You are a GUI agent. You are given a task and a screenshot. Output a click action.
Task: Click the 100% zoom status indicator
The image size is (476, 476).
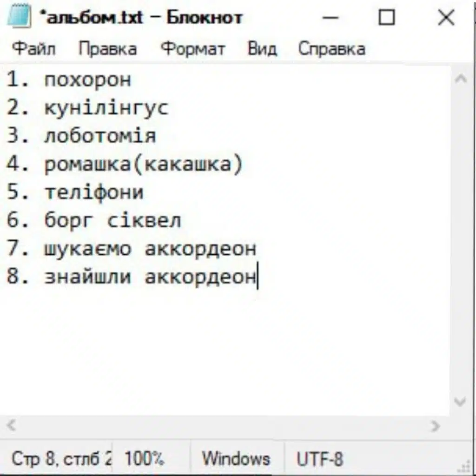coord(144,459)
